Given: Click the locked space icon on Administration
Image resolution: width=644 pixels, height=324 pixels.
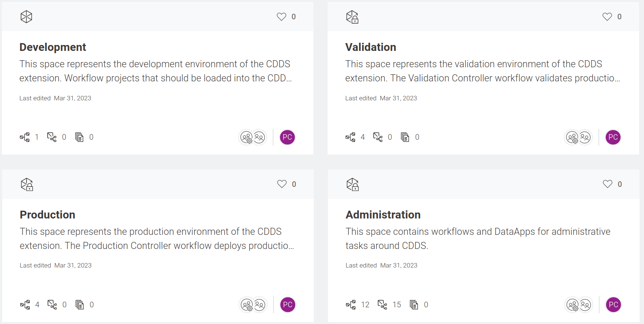Looking at the screenshot, I should 352,184.
